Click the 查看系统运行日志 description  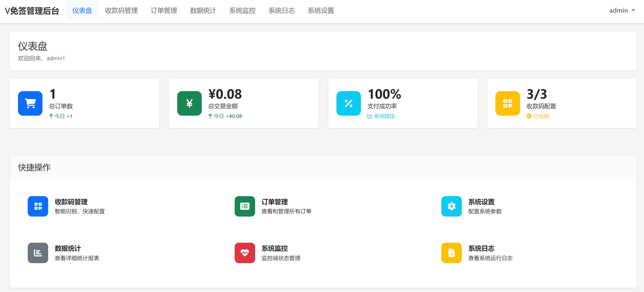490,258
